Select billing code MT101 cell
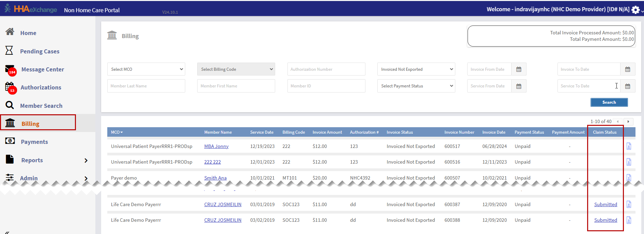Viewport: 644px width, 234px height. (289, 178)
